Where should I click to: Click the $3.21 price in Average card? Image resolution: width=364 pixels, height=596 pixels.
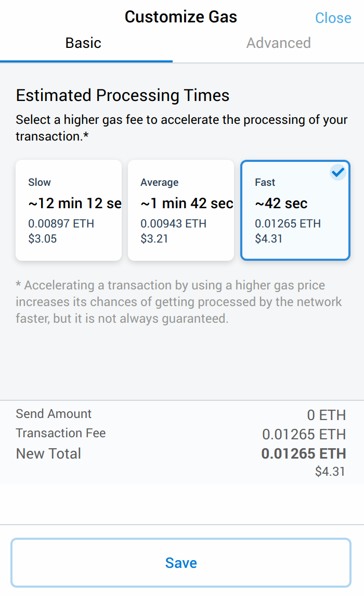(x=154, y=239)
